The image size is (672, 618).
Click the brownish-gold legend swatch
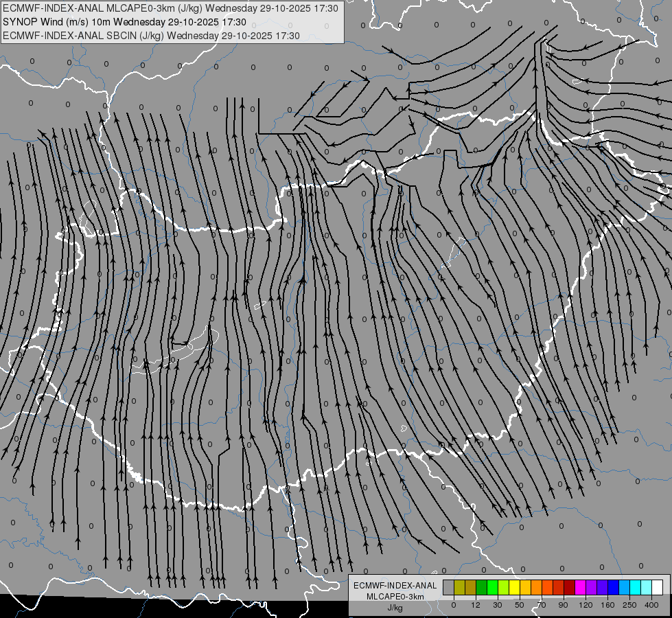click(x=471, y=587)
